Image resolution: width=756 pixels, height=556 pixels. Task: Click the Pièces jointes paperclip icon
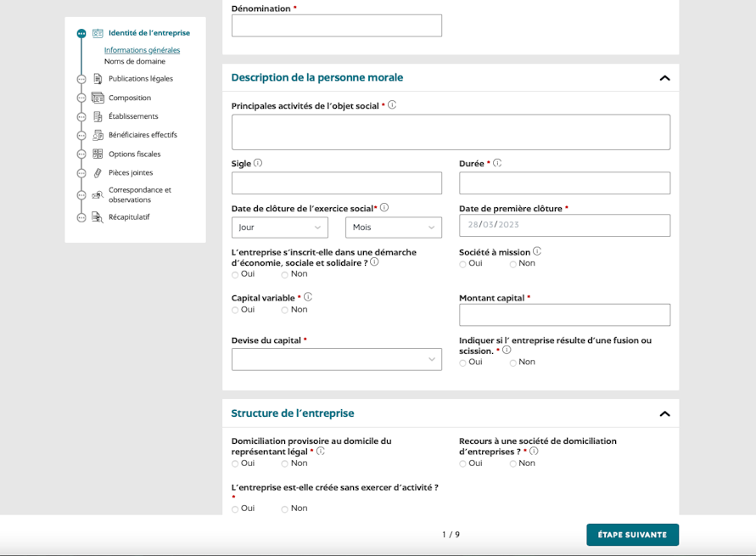pyautogui.click(x=98, y=172)
